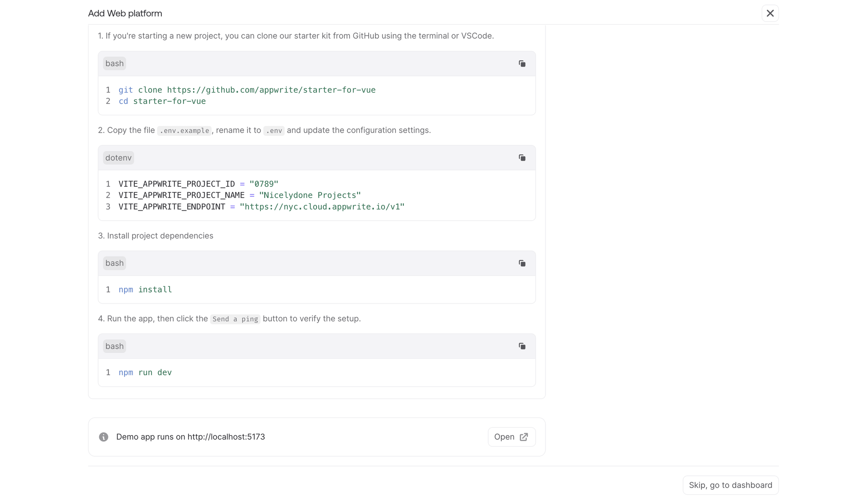Click the .env inline code in step 2
The height and width of the screenshot is (504, 867).
[x=274, y=130]
